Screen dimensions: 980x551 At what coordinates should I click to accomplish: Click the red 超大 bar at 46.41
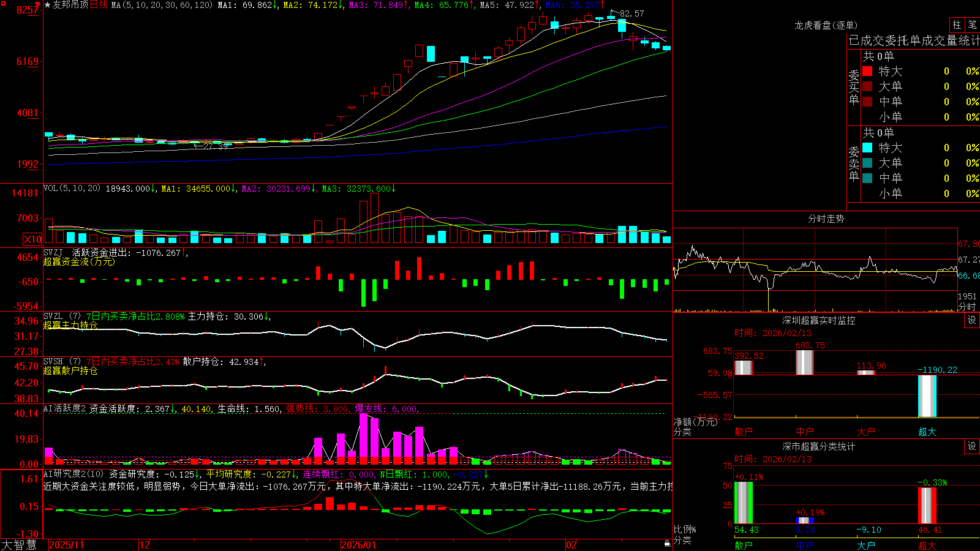[927, 506]
